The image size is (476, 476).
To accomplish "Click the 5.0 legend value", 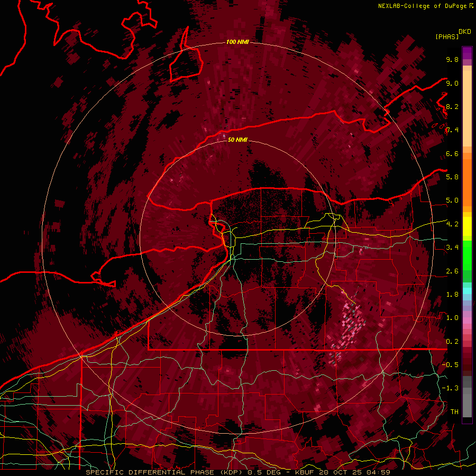I will coord(452,200).
